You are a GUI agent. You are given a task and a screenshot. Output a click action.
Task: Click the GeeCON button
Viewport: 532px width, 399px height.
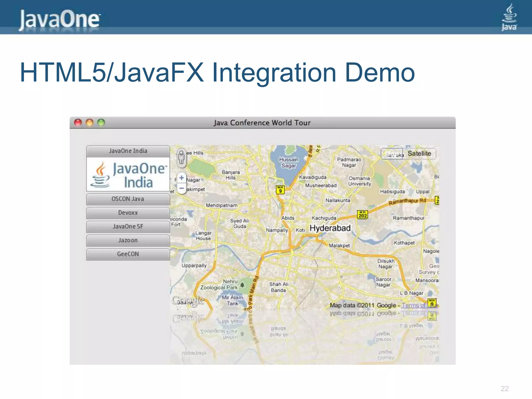pos(128,254)
